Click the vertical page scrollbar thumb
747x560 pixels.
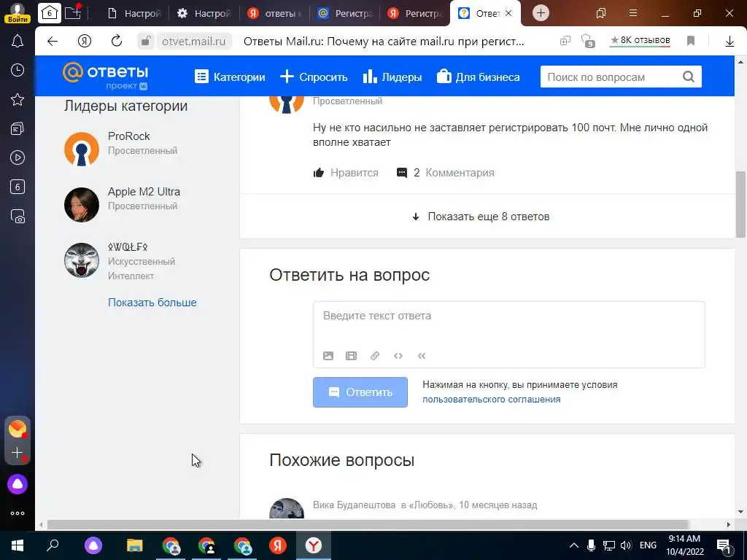(x=741, y=204)
